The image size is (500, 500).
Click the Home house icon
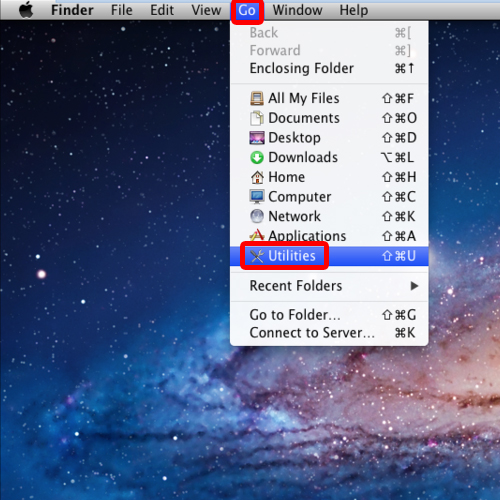(257, 177)
